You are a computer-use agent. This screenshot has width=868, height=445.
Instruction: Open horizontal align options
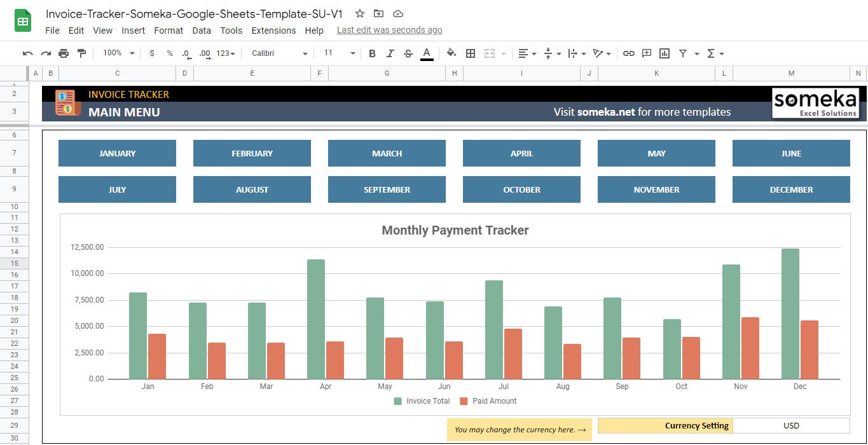pyautogui.click(x=527, y=53)
